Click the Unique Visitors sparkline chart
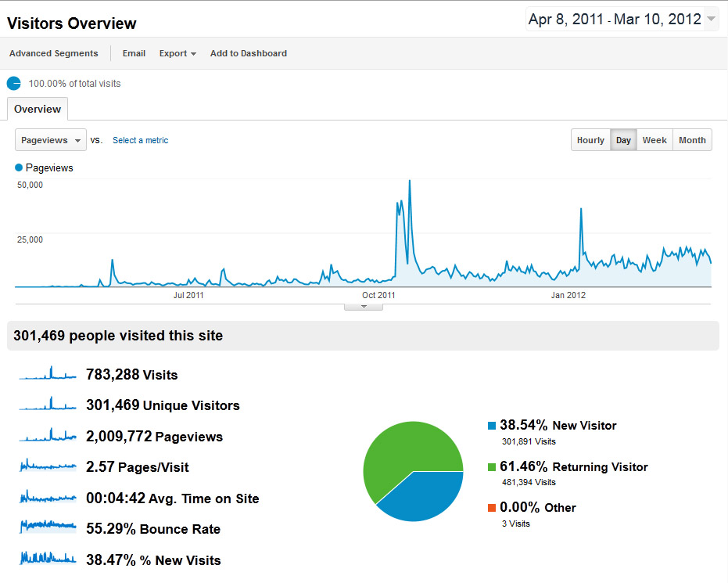 click(x=48, y=405)
